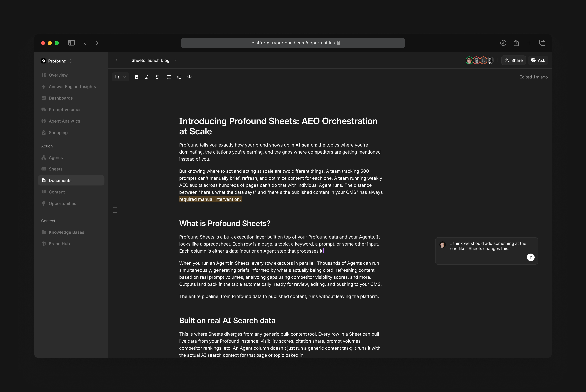Click the "Edited 1m ago" status text
This screenshot has width=586, height=392.
[x=533, y=77]
